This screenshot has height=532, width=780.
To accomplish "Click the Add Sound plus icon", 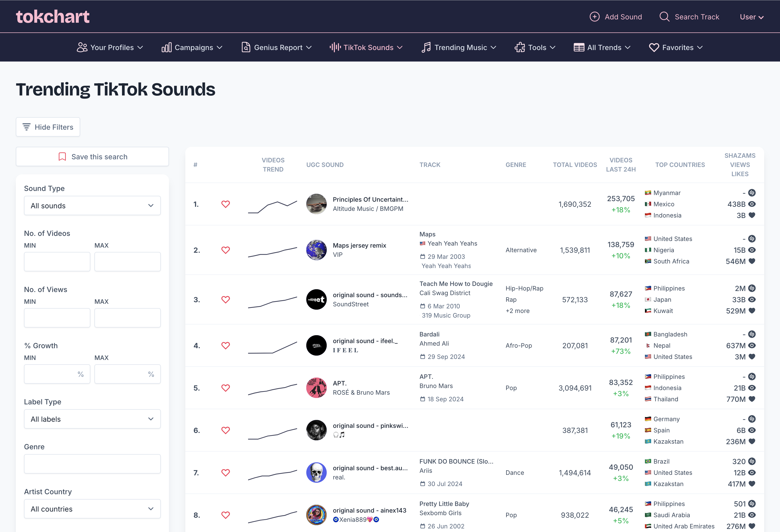I will click(594, 17).
